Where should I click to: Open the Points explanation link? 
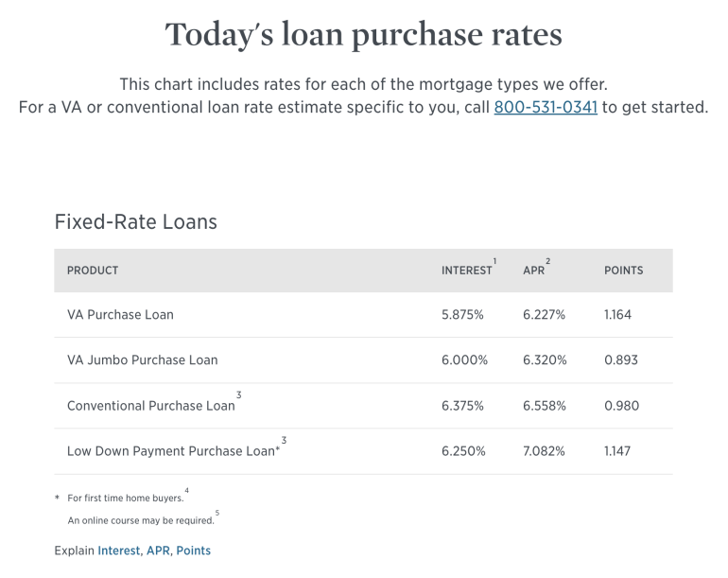point(193,551)
